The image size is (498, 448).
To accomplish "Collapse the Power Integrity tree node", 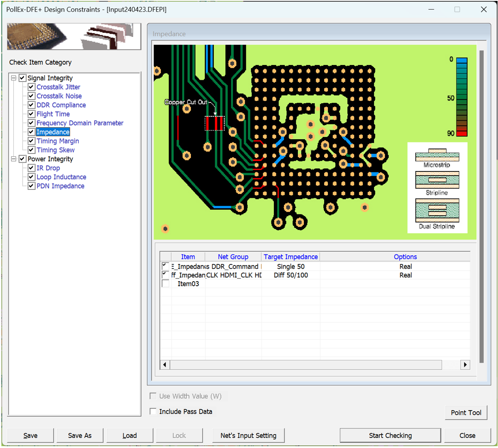I will 14,159.
